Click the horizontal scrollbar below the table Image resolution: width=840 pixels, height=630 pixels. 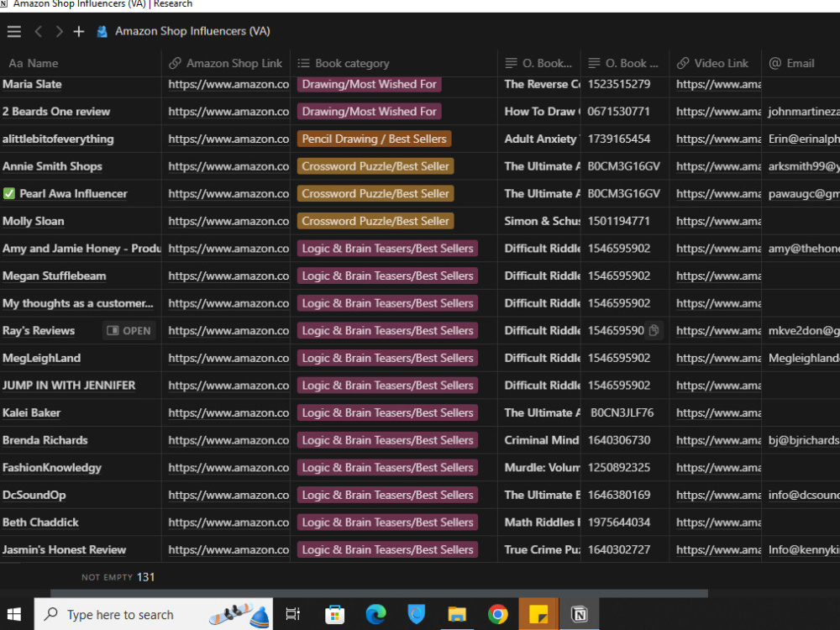click(x=380, y=593)
